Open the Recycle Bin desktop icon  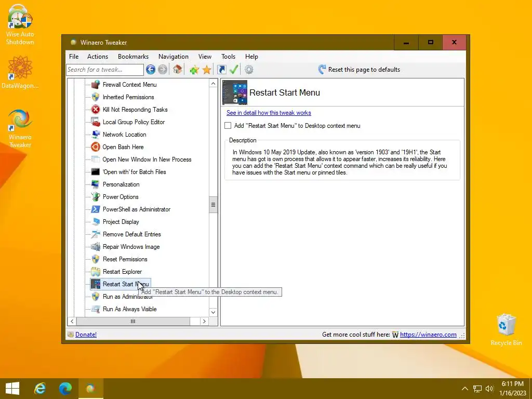coord(506,330)
